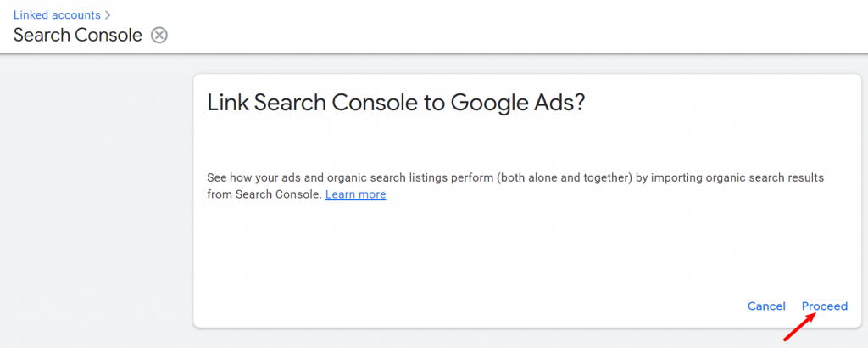Click the dialog heading Link Search Console to Google Ads?

(x=396, y=103)
